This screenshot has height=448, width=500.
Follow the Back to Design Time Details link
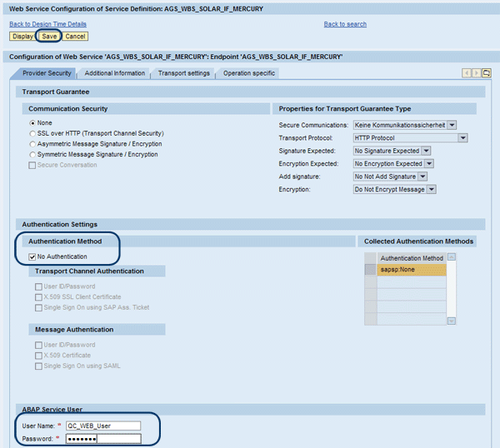(47, 24)
